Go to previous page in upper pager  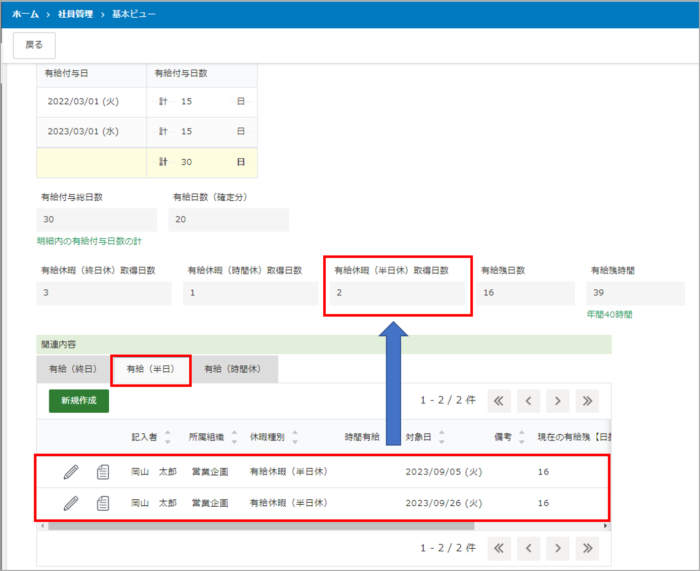pos(529,400)
